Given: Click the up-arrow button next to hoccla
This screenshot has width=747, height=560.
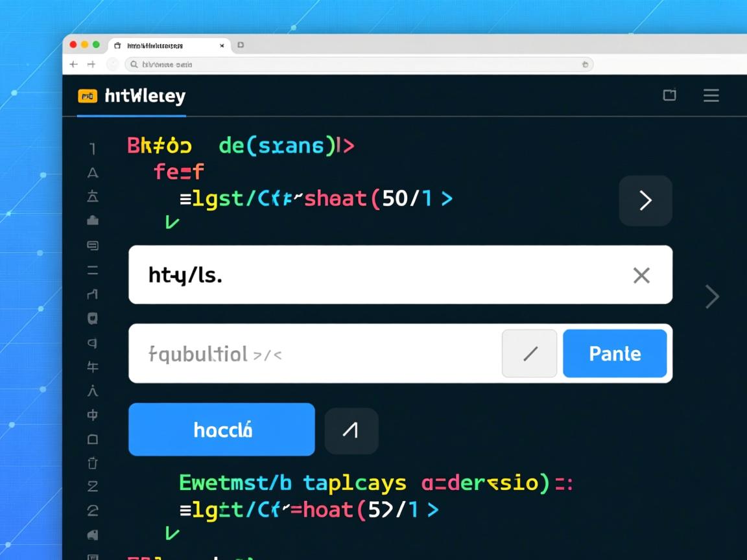Looking at the screenshot, I should coord(351,431).
